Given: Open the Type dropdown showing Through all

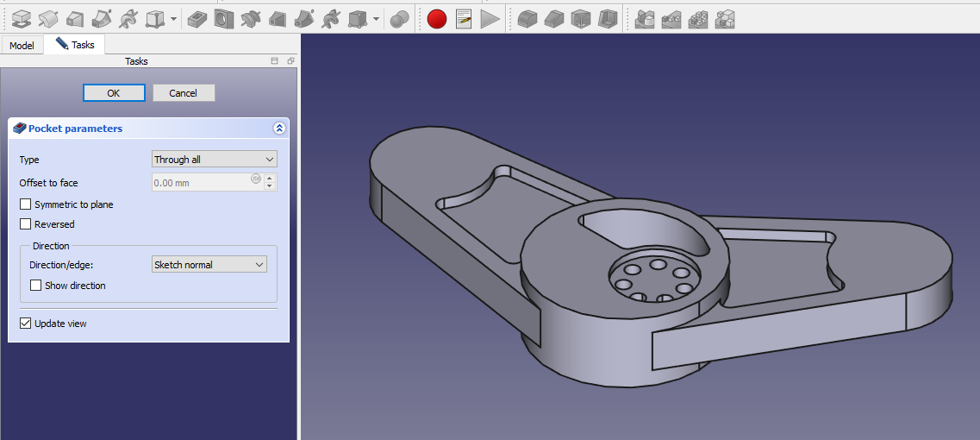Looking at the screenshot, I should [214, 160].
